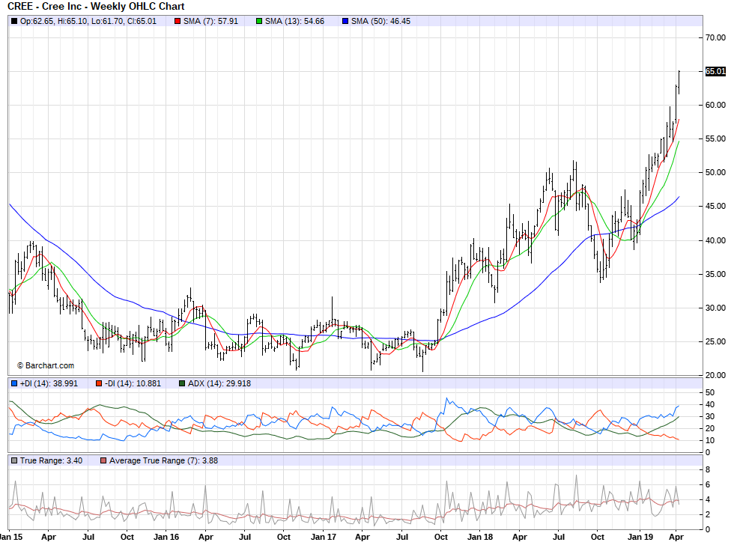
Task: Click the 60.00 price axis label
Action: click(x=715, y=106)
